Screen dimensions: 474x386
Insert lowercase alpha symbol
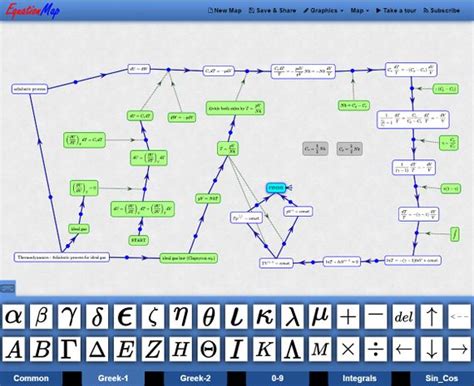pos(13,316)
